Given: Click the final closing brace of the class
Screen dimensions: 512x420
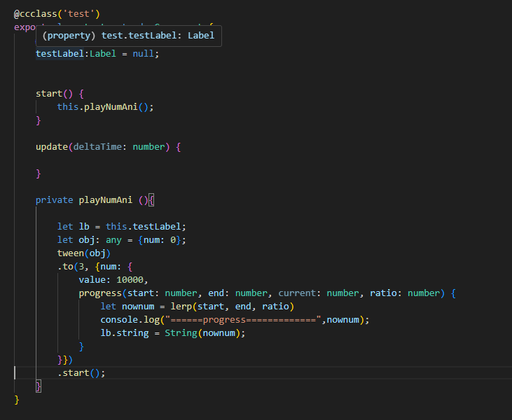Looking at the screenshot, I should click(17, 400).
